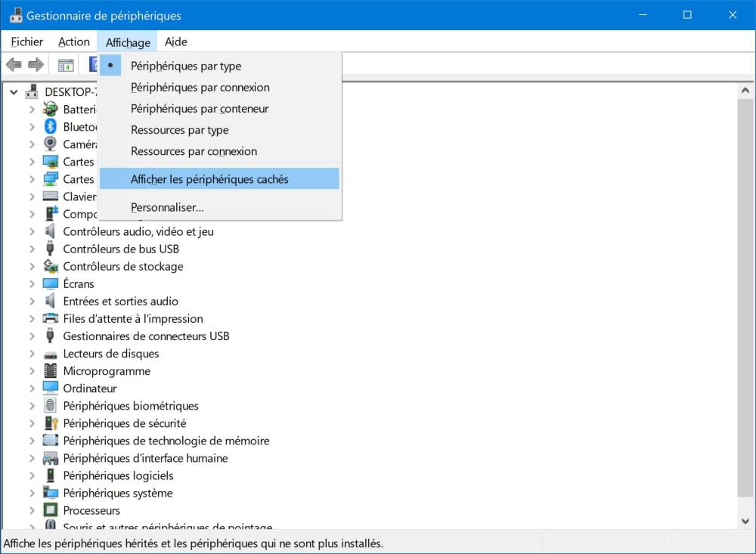Expand Contrôleurs audio, vidéo et jeu
The height and width of the screenshot is (554, 756).
(32, 231)
